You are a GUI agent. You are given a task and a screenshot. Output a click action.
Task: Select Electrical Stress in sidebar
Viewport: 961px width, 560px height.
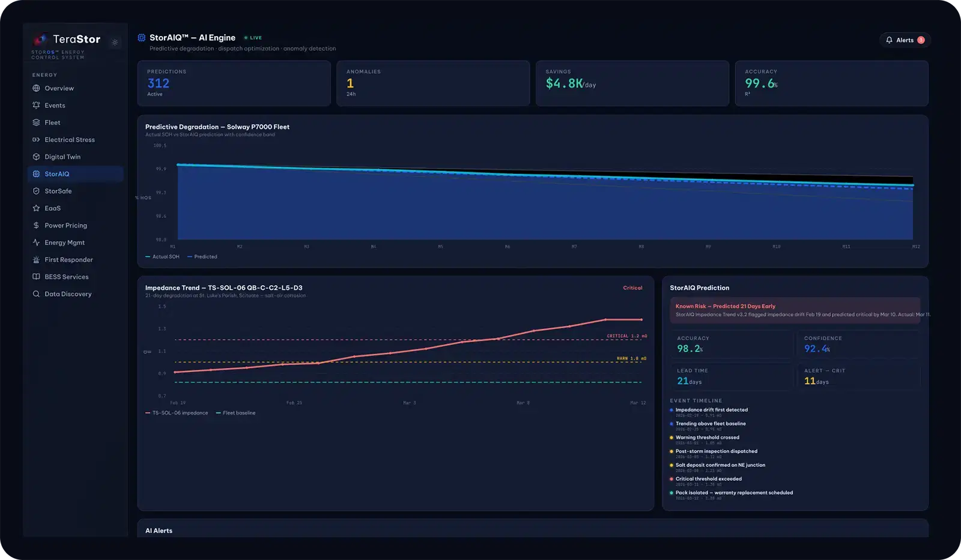[x=76, y=140]
